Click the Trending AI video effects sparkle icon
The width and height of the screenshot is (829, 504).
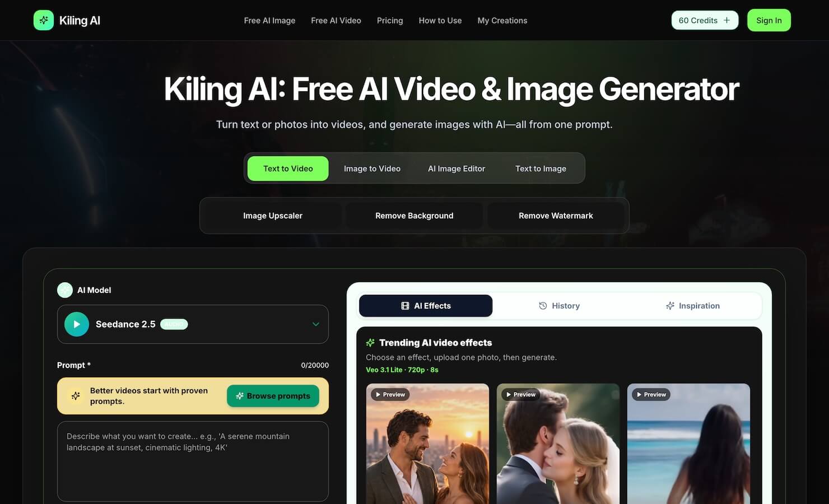click(x=370, y=343)
